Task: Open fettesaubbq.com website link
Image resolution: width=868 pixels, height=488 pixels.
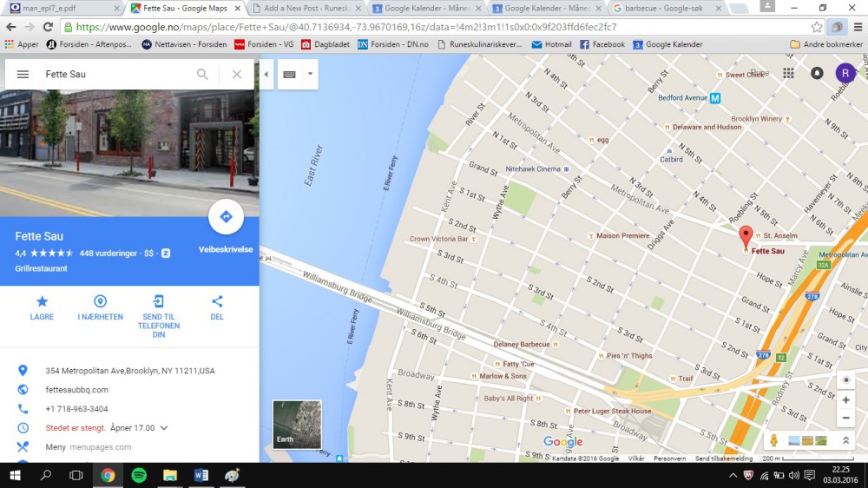Action: (x=77, y=390)
